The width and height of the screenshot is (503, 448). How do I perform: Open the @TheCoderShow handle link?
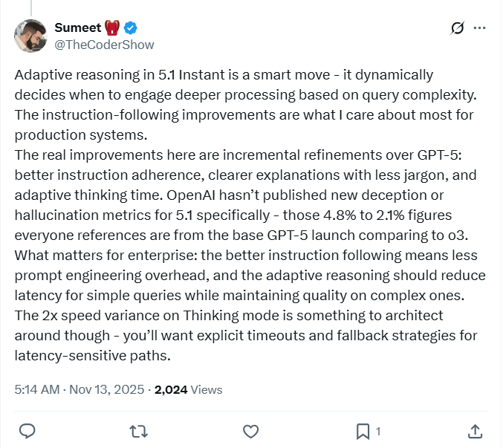point(104,45)
